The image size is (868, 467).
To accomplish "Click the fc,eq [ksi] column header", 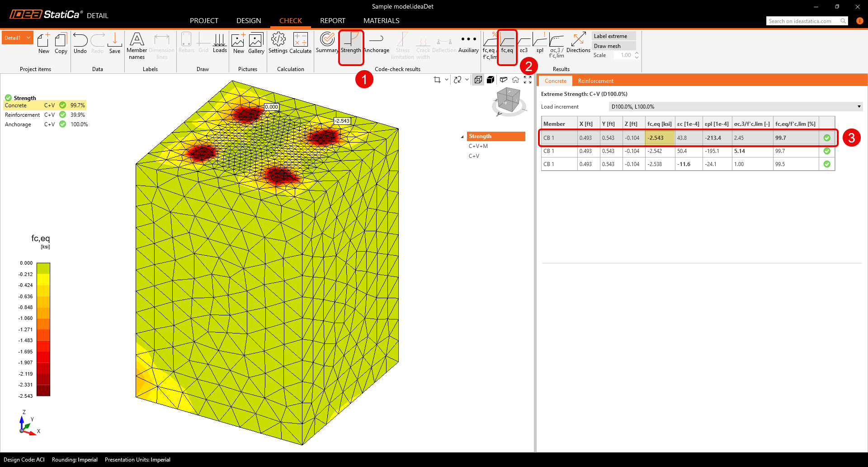I will [660, 124].
